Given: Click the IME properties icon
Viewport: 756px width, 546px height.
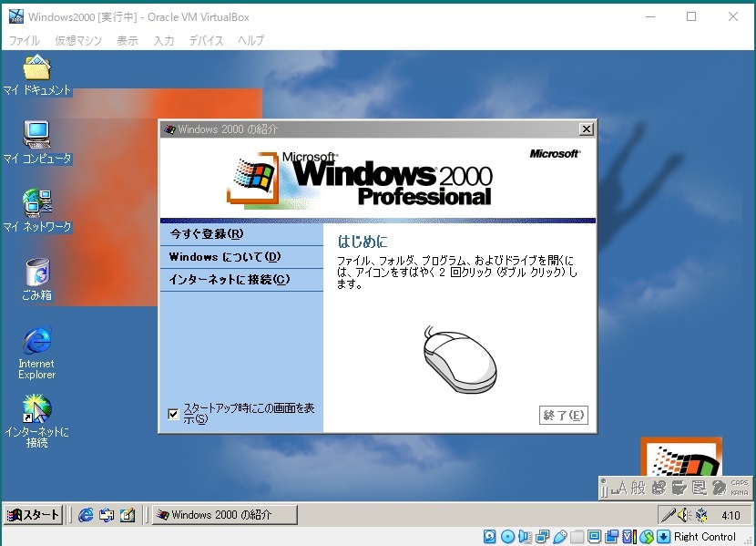Looking at the screenshot, I should [700, 488].
